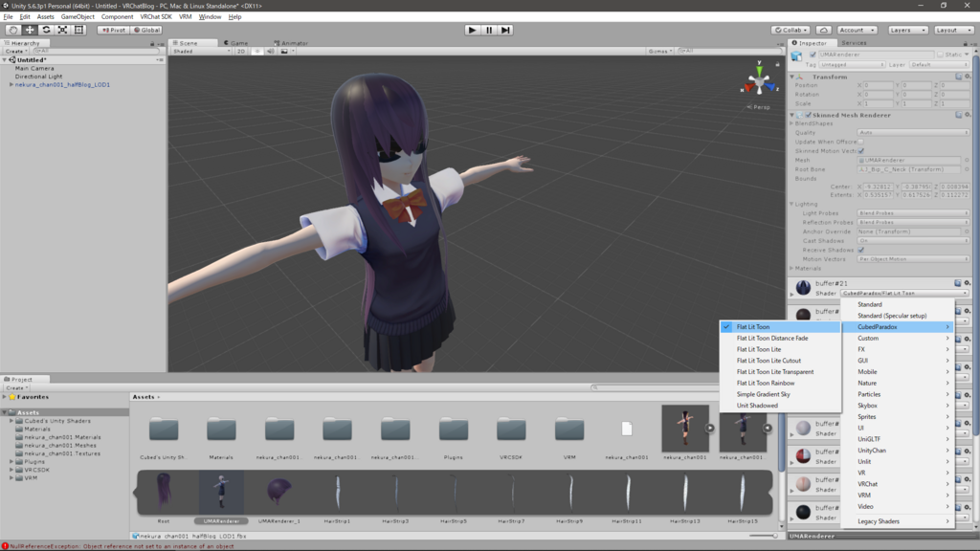Viewport: 980px width, 551px height.
Task: Toggle 2D scene view mode
Action: pyautogui.click(x=240, y=52)
